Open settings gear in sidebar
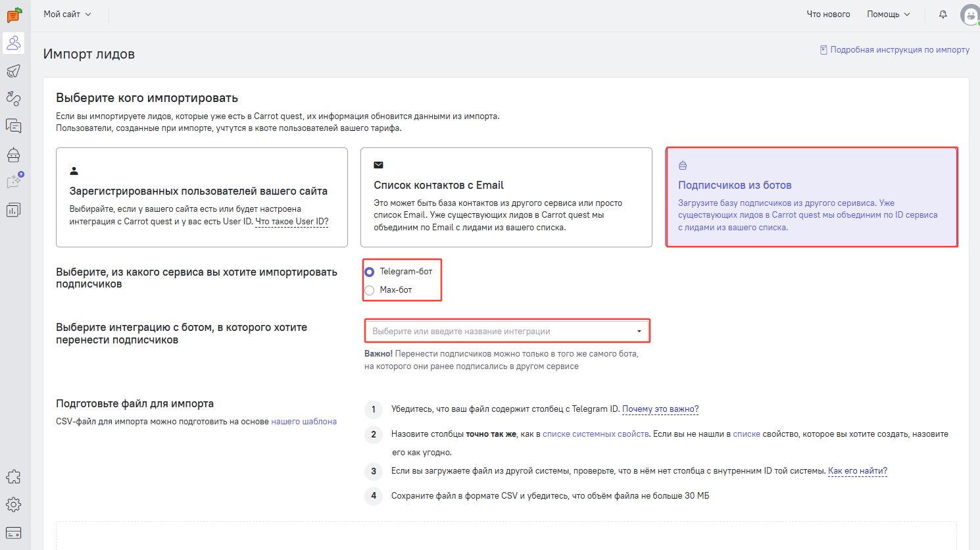The height and width of the screenshot is (550, 980). coord(14,505)
